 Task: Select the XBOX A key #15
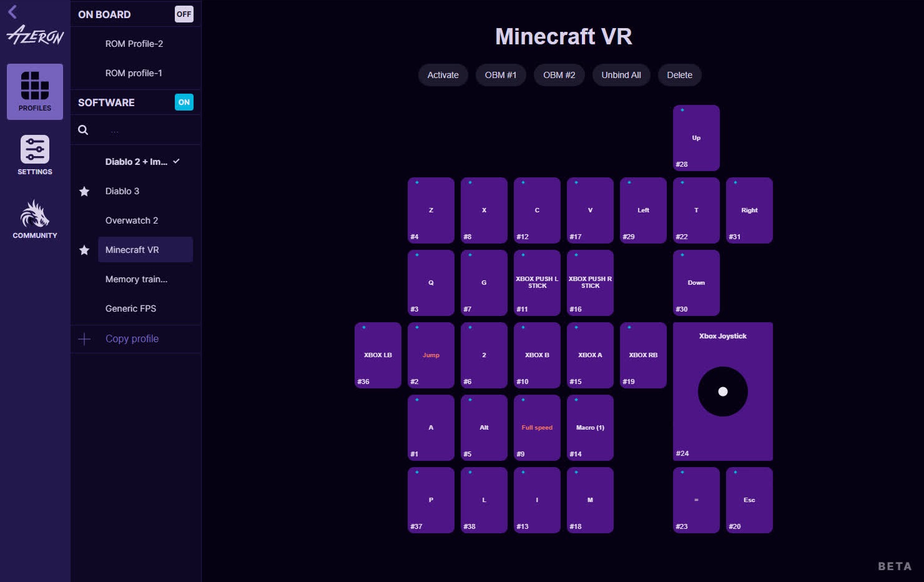coord(591,355)
